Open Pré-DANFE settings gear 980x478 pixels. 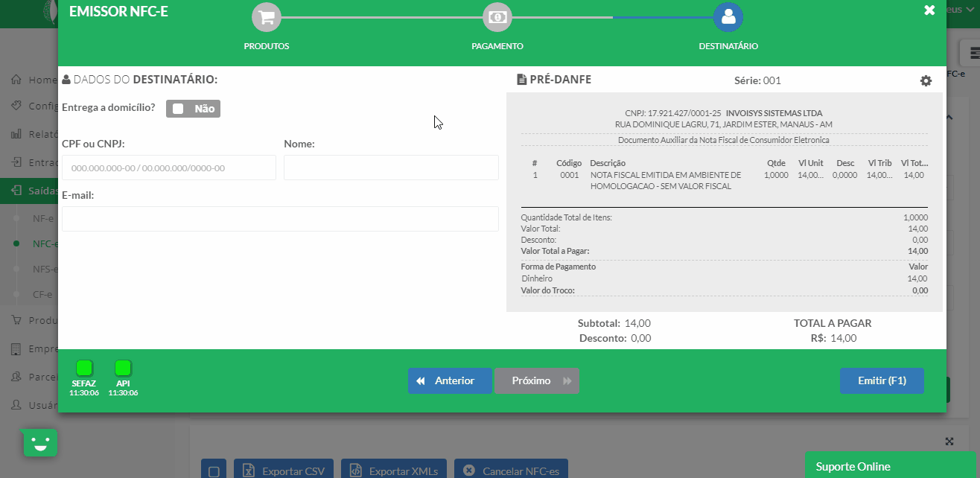(x=926, y=80)
